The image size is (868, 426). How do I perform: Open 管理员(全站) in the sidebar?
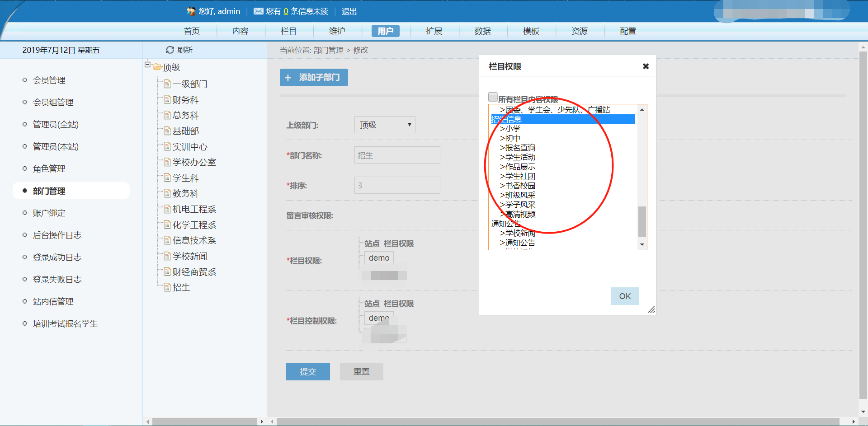(56, 124)
